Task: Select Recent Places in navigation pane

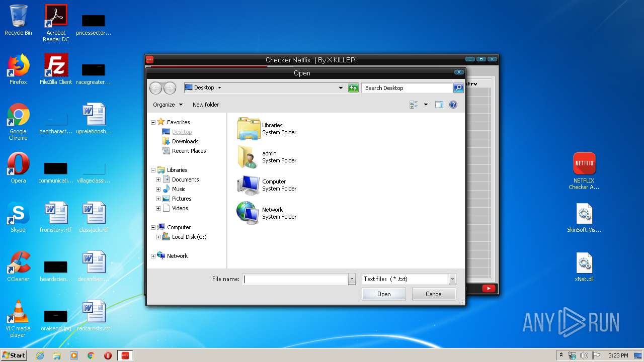Action: coord(184,151)
